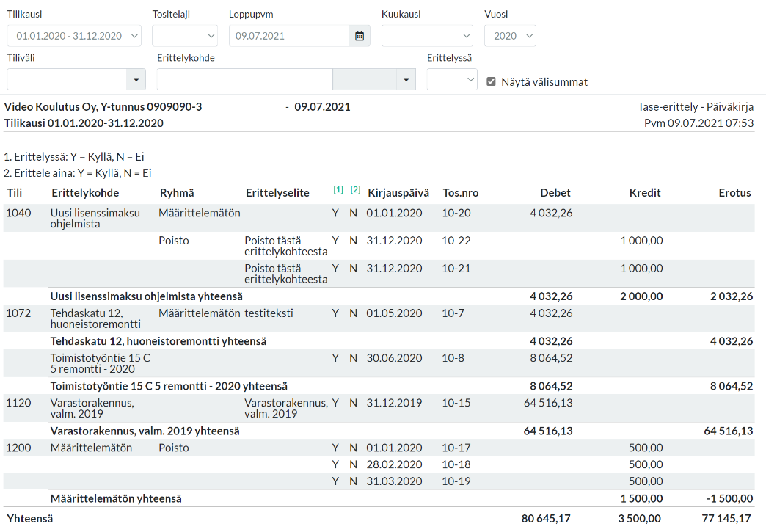This screenshot has width=766, height=532.
Task: Click the Debet column header
Action: (555, 193)
